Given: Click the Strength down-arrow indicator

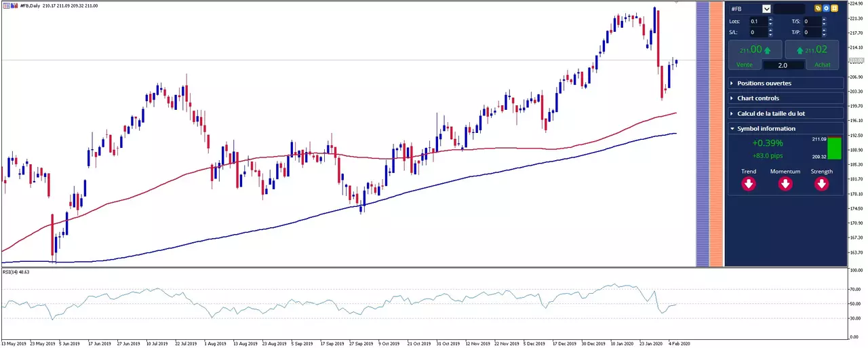Looking at the screenshot, I should (x=821, y=184).
